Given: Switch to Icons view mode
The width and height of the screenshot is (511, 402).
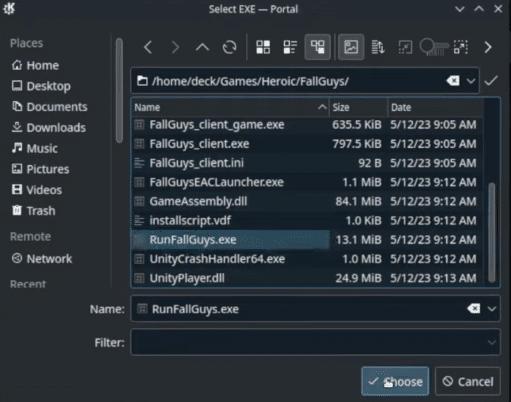Looking at the screenshot, I should pos(263,47).
